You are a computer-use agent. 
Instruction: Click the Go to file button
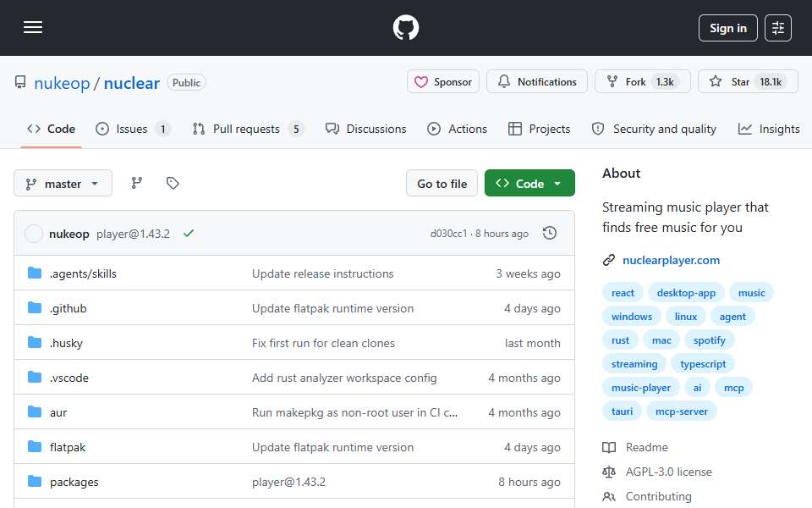(x=442, y=184)
